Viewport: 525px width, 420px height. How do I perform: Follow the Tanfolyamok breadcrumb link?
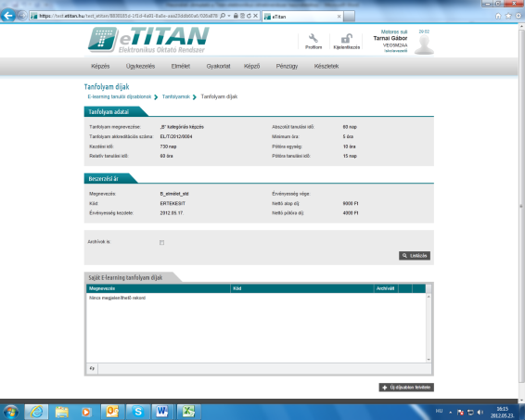pos(176,96)
